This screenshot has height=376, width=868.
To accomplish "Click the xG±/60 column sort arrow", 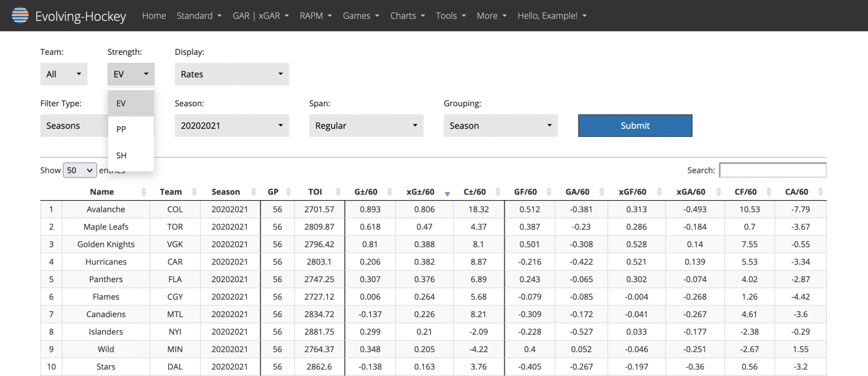I will click(x=447, y=193).
